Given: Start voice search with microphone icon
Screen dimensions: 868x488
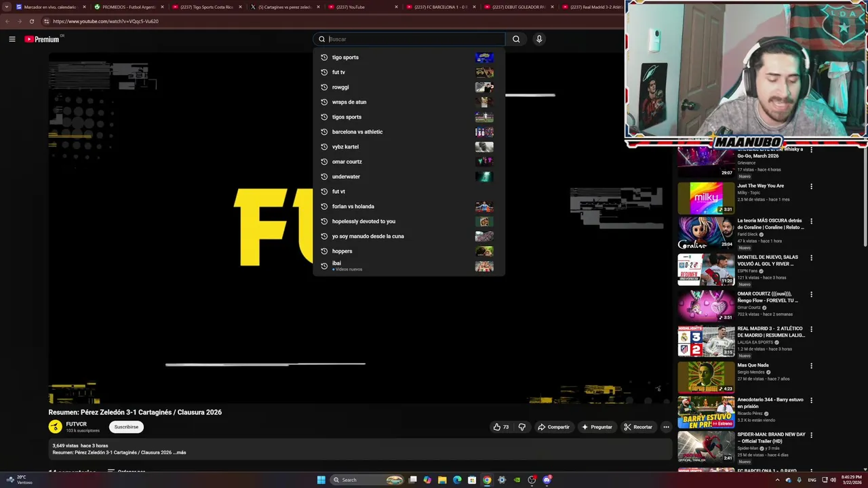Looking at the screenshot, I should [539, 39].
